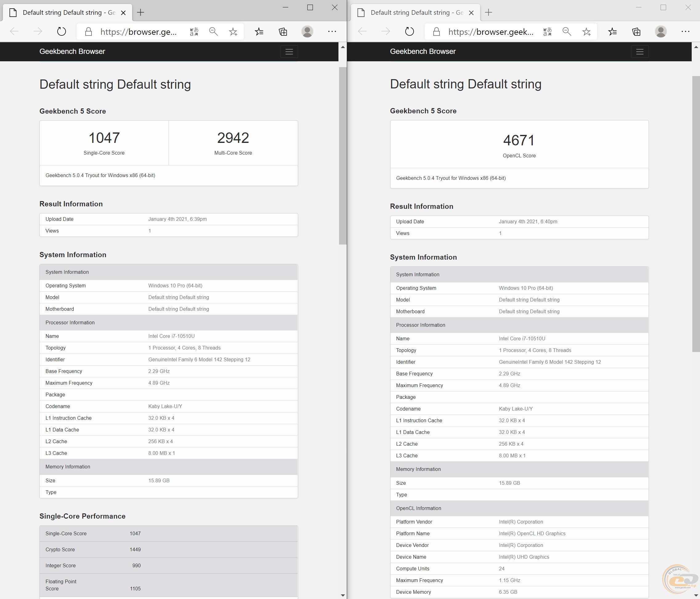Screen dimensions: 700x599
Task: Expand Geekbench hamburger menu in left window
Action: (x=289, y=52)
